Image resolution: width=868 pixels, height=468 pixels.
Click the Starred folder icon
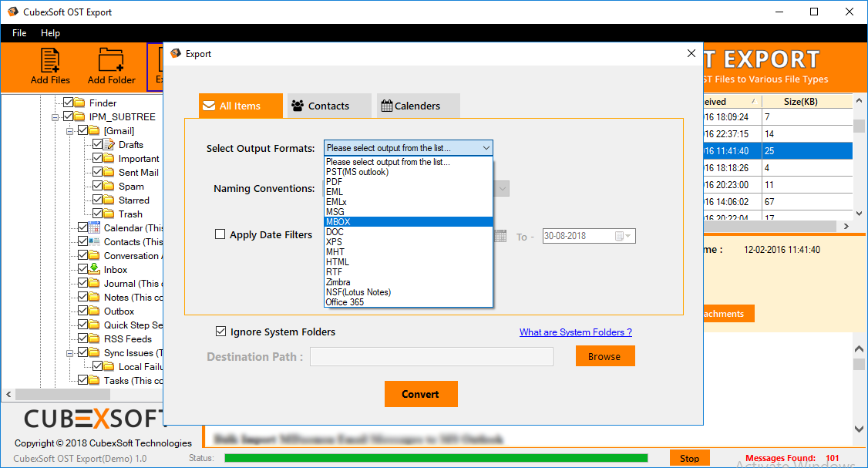point(109,200)
